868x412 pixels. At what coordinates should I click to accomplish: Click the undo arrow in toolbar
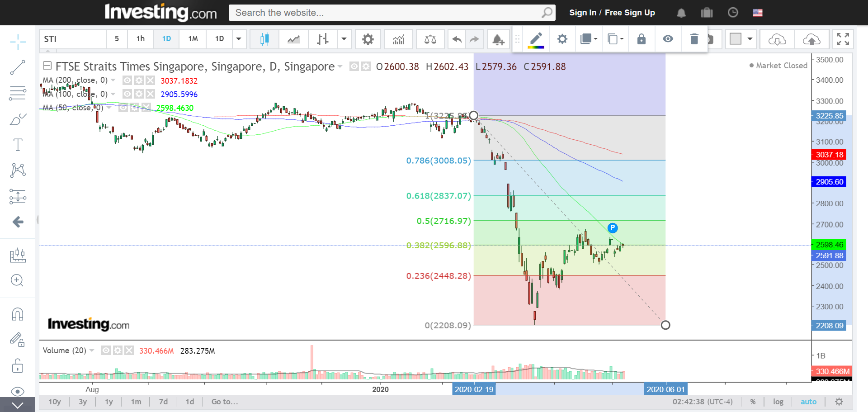pos(457,39)
